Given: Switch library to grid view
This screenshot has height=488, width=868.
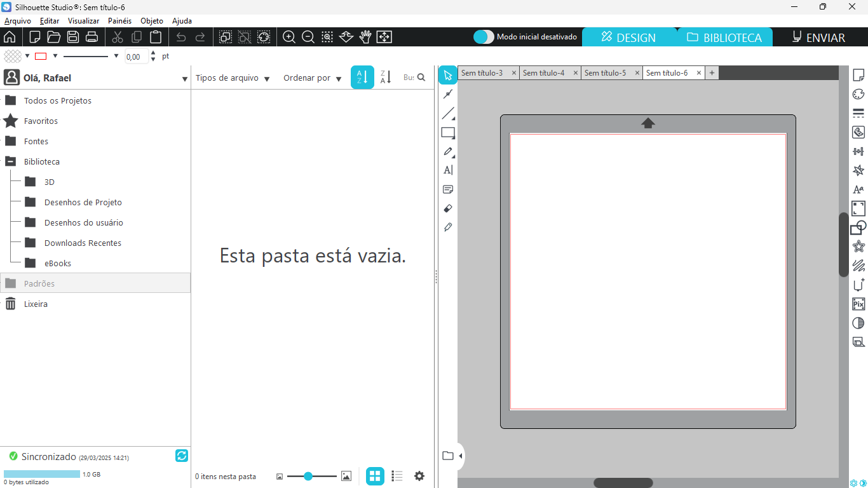Looking at the screenshot, I should click(375, 476).
